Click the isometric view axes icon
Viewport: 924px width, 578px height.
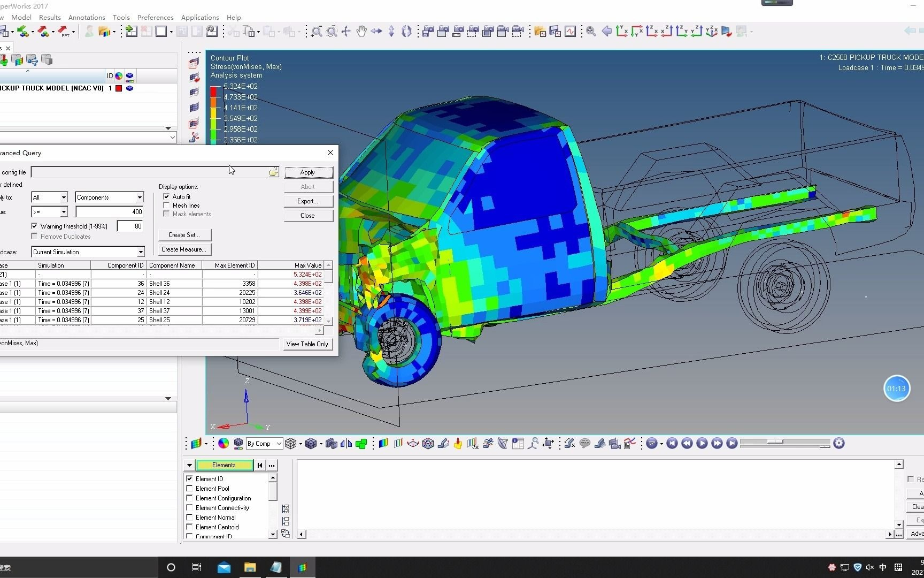[711, 32]
